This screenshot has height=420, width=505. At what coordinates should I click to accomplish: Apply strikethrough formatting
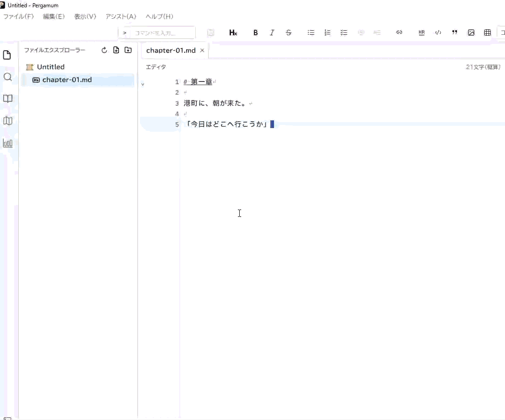click(x=289, y=32)
